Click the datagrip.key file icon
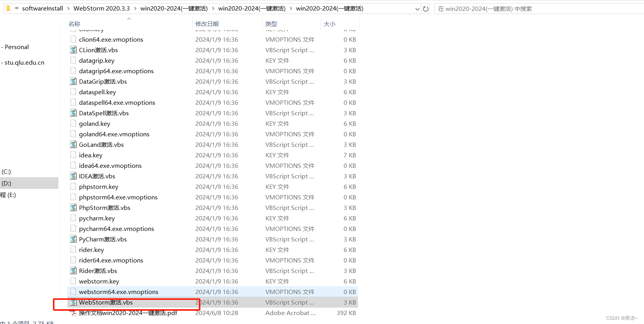Screen dimensions: 644x324 tap(73, 60)
